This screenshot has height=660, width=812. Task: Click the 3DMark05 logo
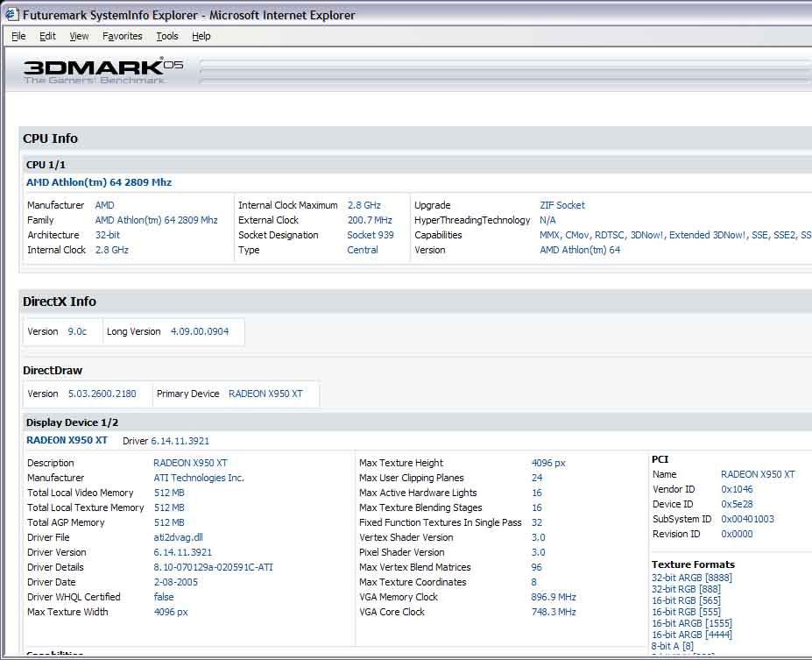pos(102,71)
